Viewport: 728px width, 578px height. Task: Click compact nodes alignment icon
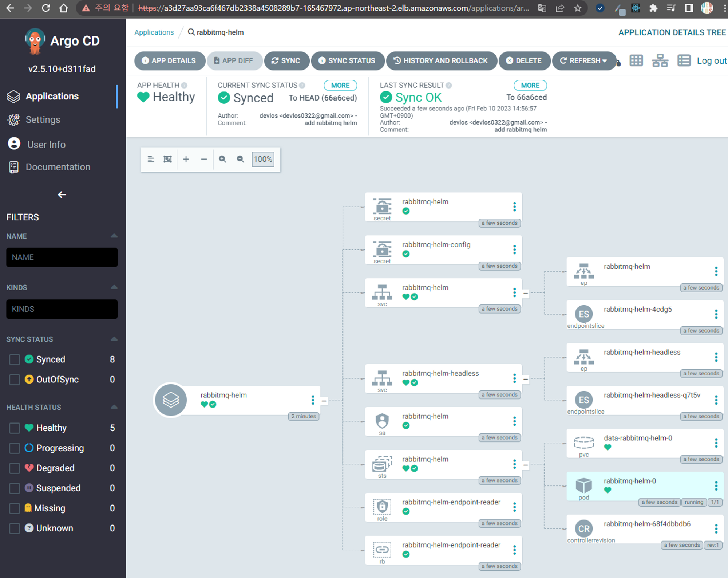point(151,159)
